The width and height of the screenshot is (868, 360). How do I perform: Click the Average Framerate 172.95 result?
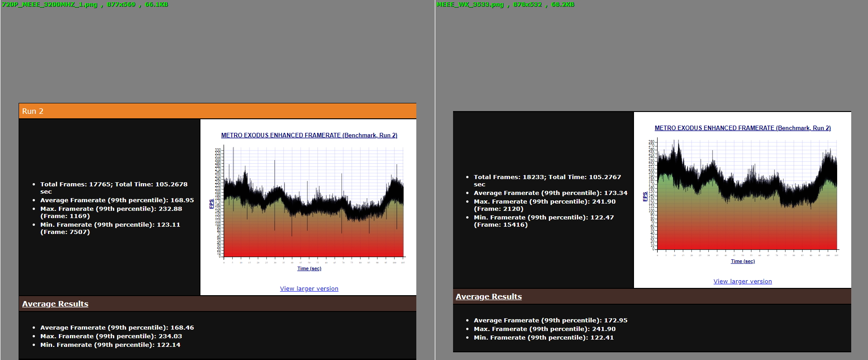point(551,320)
